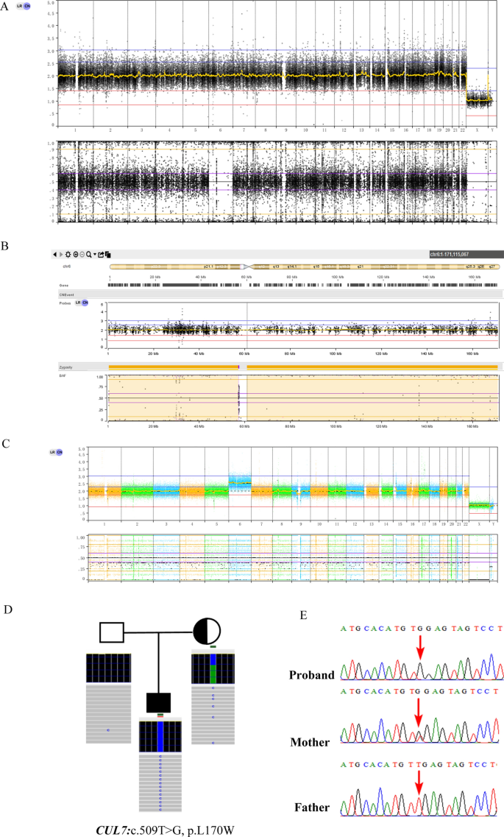Click the '60 Mb' mark on the chr6 ruler
Image resolution: width=504 pixels, height=837 pixels.
point(246,277)
